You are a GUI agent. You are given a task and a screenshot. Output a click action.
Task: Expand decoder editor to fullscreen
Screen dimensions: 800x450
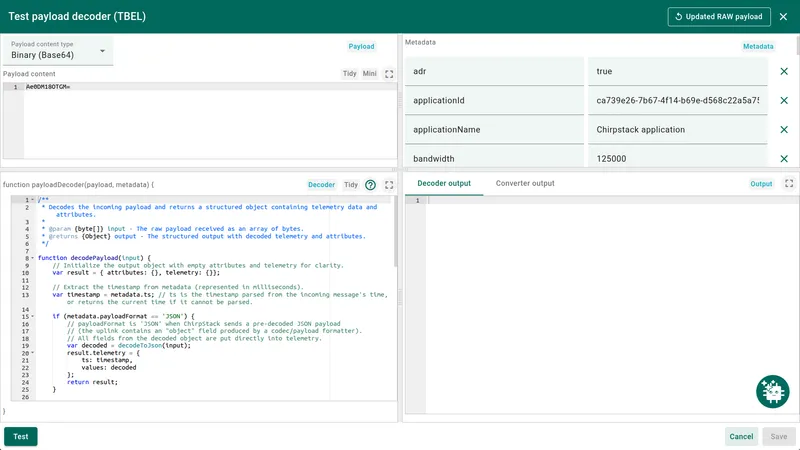[x=389, y=185]
